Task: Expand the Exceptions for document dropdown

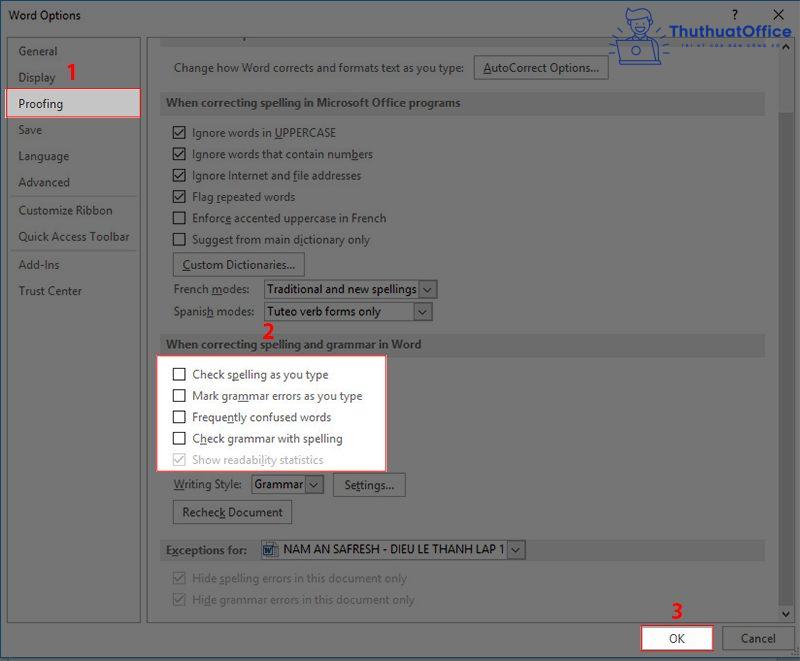Action: (x=515, y=550)
